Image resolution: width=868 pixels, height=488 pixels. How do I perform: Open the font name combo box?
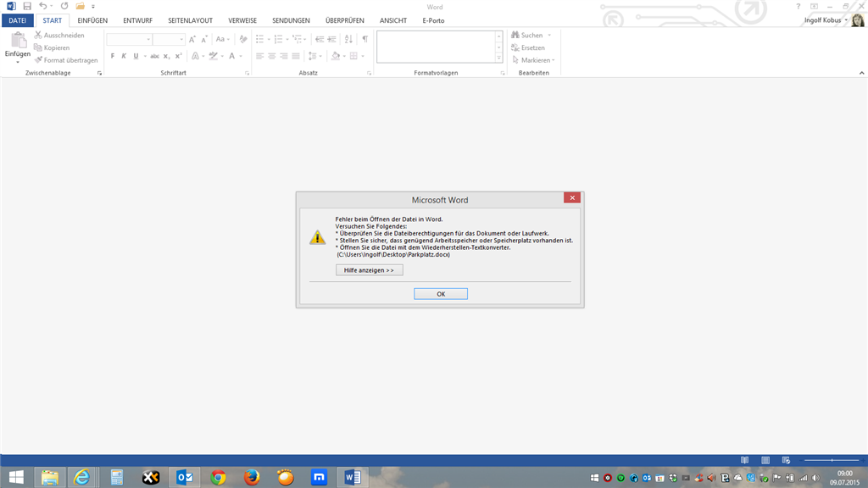click(129, 39)
